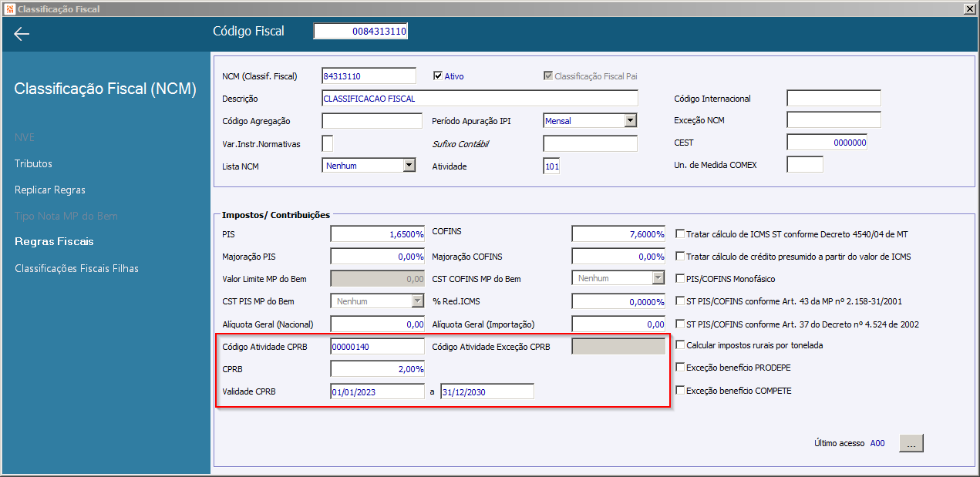Go to Regras Fiscais sidebar entry
This screenshot has height=477, width=980.
[x=54, y=241]
